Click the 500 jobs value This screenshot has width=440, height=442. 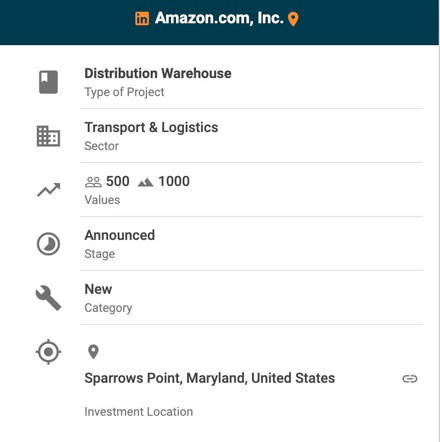click(118, 182)
